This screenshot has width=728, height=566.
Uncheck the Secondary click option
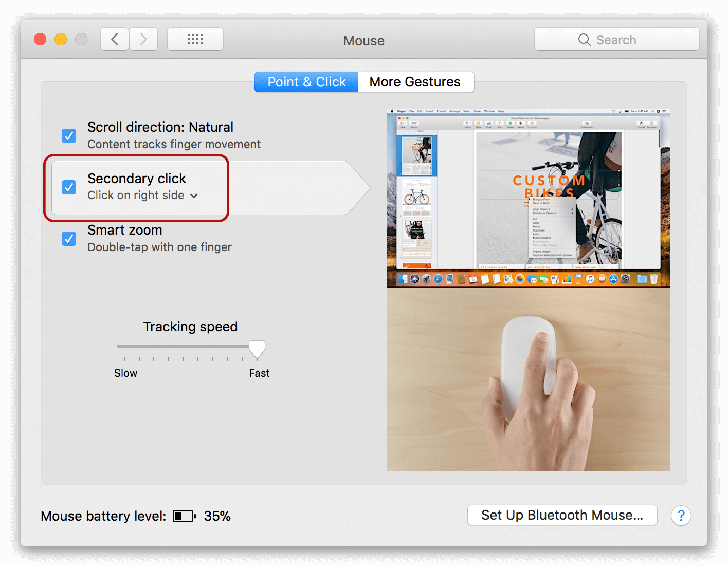pyautogui.click(x=69, y=187)
